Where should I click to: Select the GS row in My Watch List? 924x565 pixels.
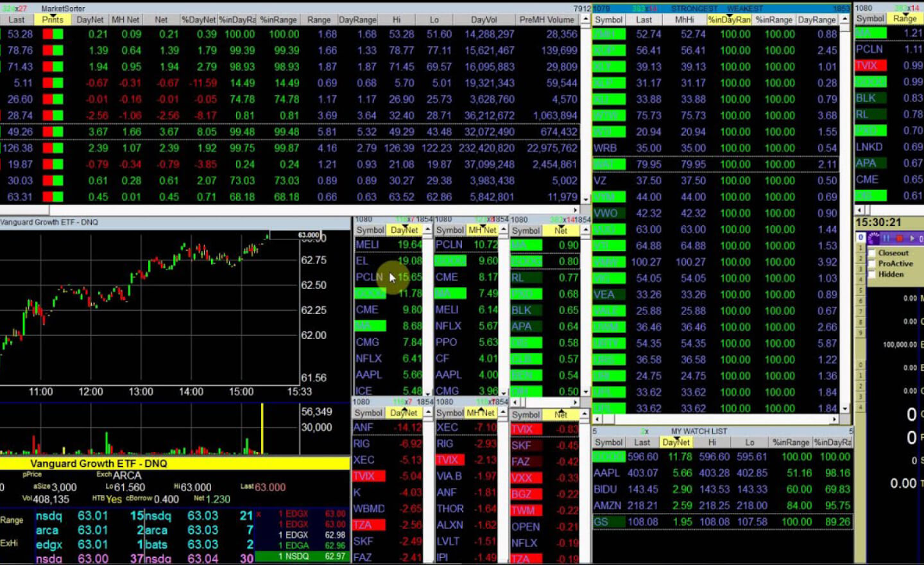(723, 522)
